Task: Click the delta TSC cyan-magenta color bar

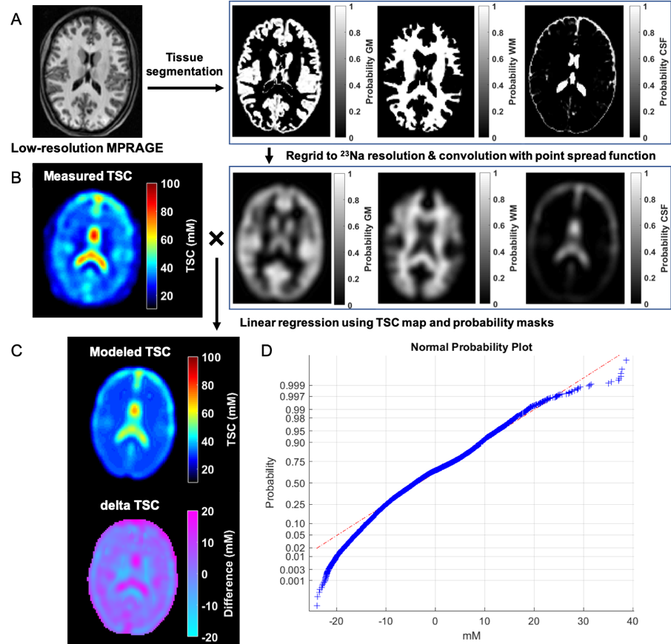Action: click(193, 574)
